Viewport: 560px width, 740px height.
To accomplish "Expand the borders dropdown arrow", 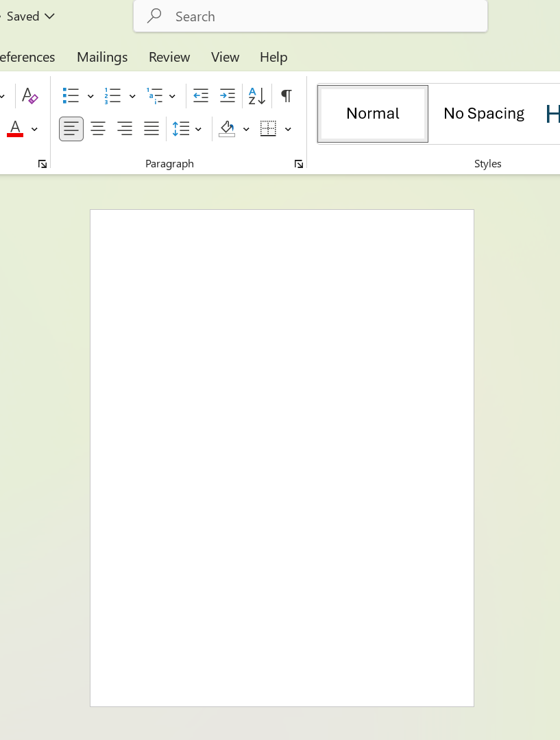I will pos(288,129).
